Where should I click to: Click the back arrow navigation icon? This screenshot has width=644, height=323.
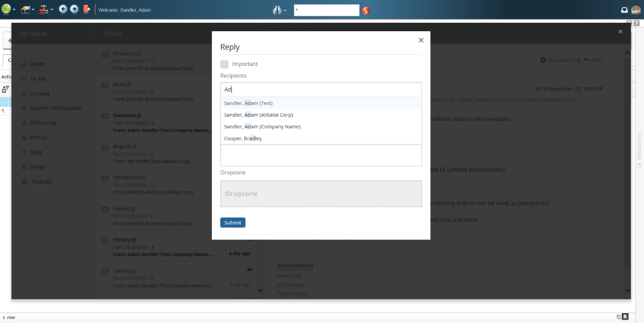(63, 9)
